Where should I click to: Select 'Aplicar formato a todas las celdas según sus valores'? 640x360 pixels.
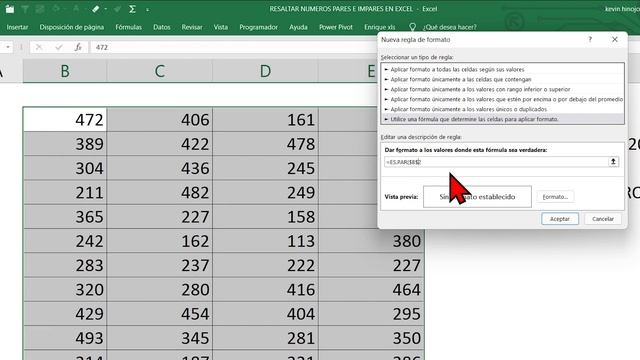tap(502, 69)
